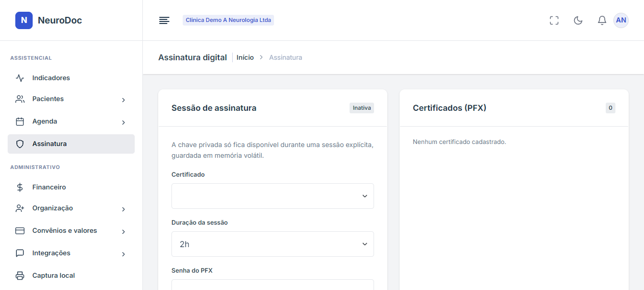Click the Duração da sessão label
Image resolution: width=644 pixels, height=290 pixels.
point(200,223)
